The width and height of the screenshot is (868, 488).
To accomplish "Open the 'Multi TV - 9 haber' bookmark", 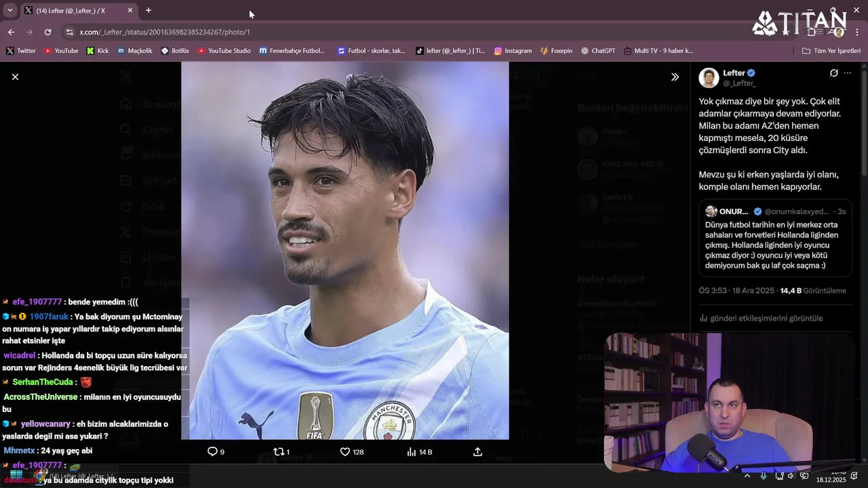I will pyautogui.click(x=658, y=51).
